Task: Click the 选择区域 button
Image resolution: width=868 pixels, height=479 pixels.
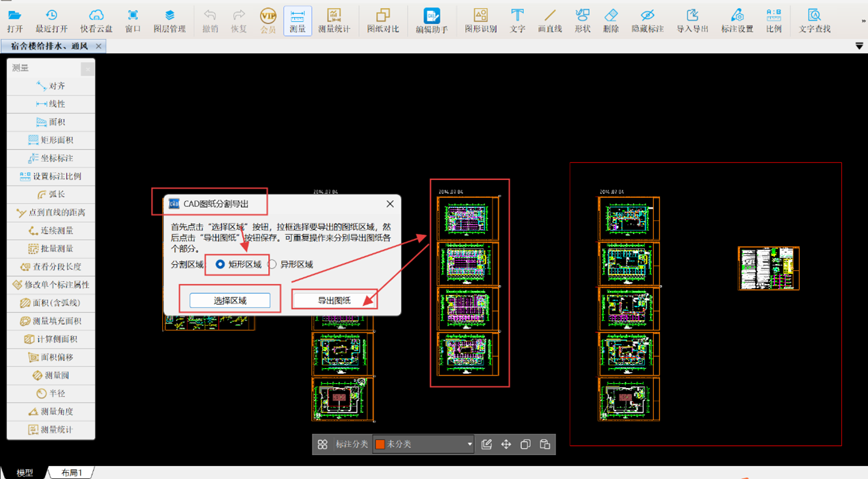Action: pos(230,300)
